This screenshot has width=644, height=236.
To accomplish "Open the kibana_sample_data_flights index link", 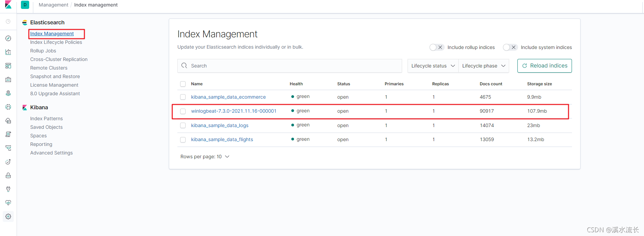I will pyautogui.click(x=222, y=139).
